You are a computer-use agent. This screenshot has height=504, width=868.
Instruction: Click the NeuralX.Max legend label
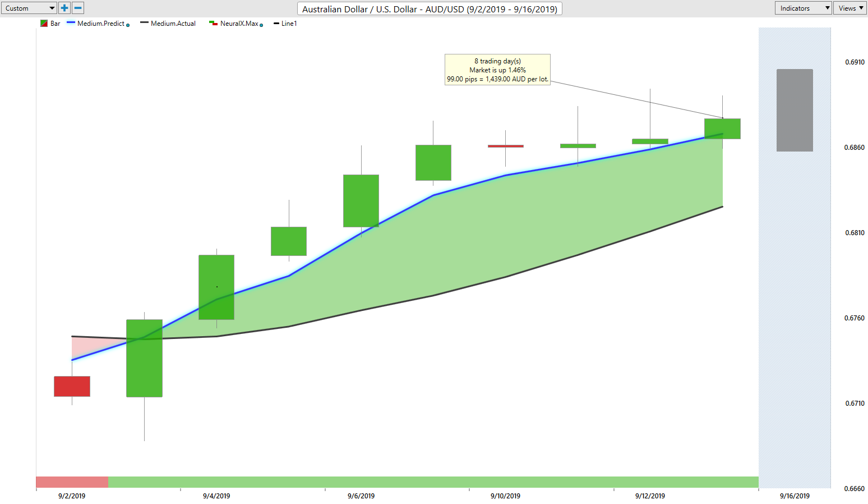[239, 24]
